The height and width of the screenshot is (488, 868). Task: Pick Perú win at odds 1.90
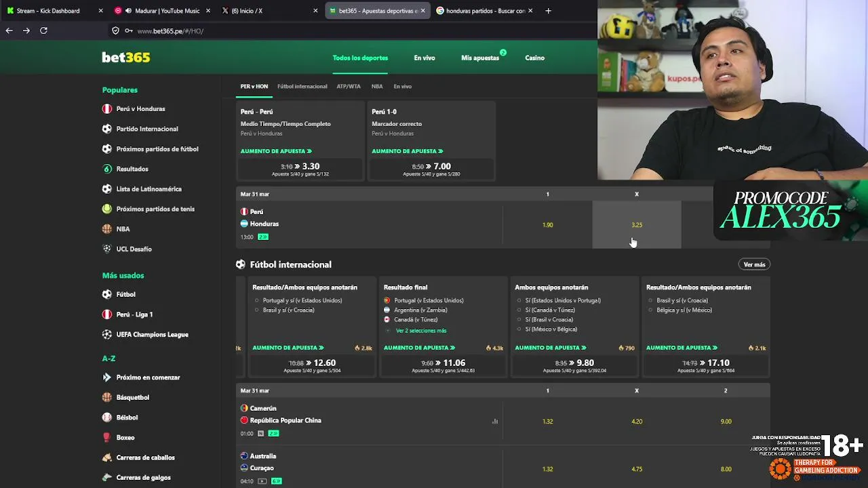[x=548, y=225]
